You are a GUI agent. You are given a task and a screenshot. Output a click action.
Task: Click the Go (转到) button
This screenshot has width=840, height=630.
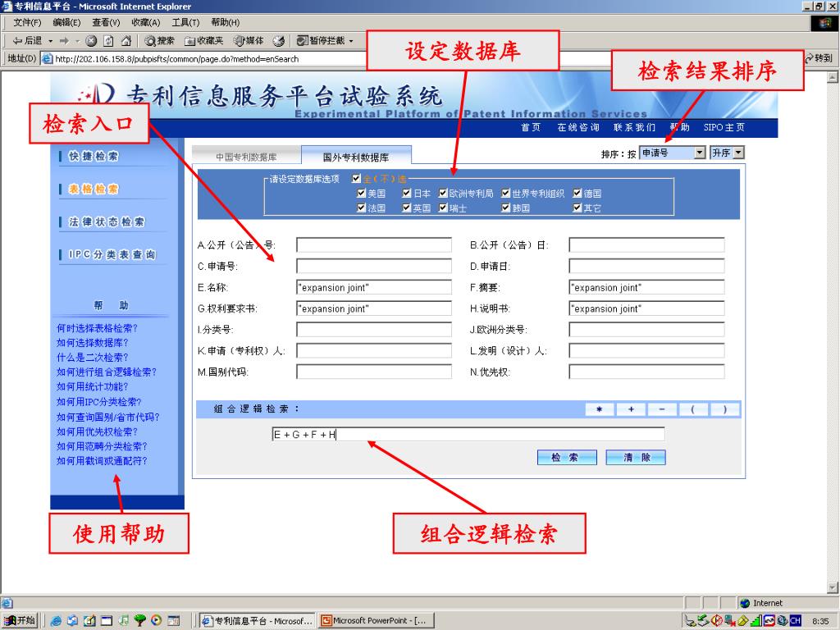click(819, 58)
